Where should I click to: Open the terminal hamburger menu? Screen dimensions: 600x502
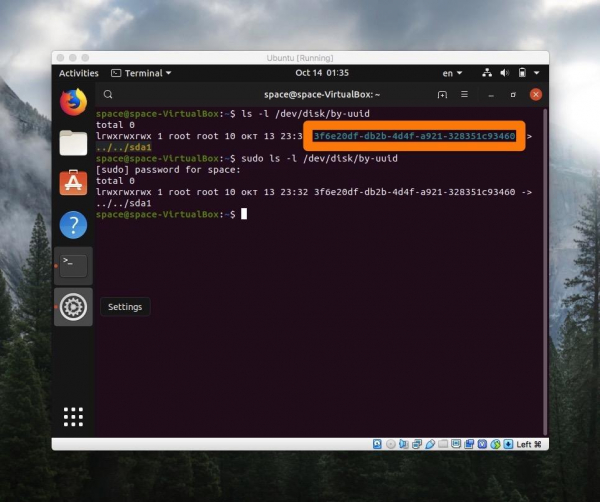point(465,94)
